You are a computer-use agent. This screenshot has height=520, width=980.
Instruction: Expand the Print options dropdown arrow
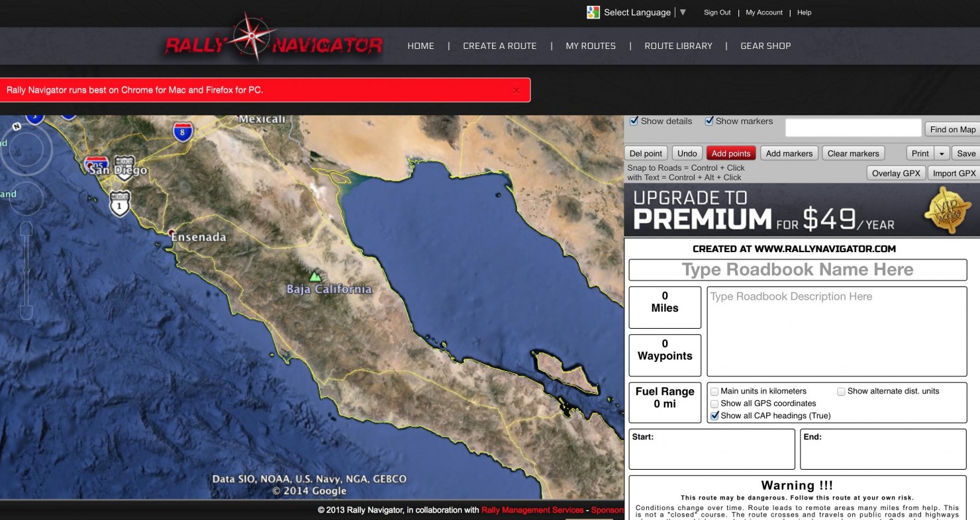pyautogui.click(x=942, y=153)
